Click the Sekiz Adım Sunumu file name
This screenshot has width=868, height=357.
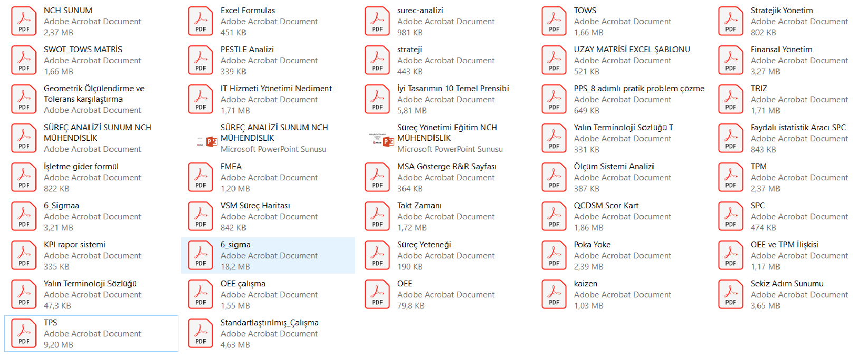(x=787, y=284)
